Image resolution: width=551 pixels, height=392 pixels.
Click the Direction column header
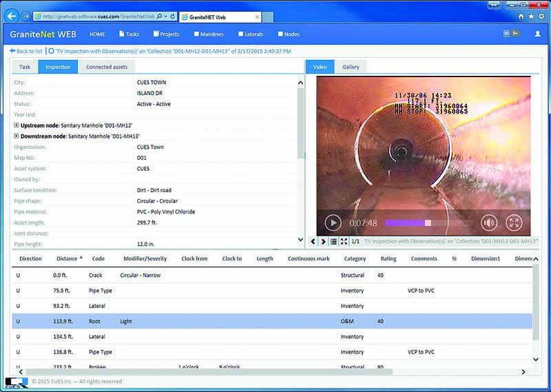click(30, 259)
